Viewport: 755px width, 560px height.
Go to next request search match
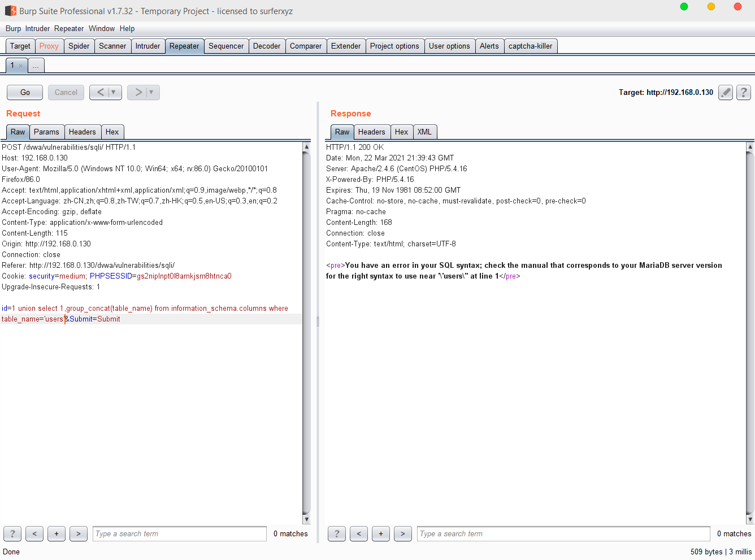point(79,533)
